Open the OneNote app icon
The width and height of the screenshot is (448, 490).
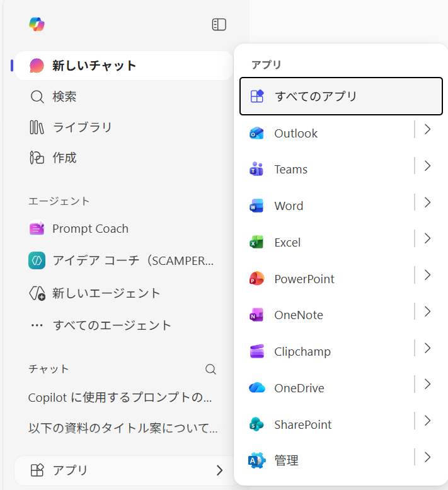click(256, 315)
